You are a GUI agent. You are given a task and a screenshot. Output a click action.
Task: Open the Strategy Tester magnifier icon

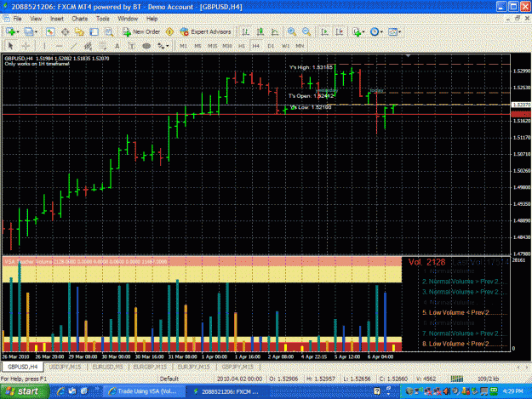[x=109, y=31]
